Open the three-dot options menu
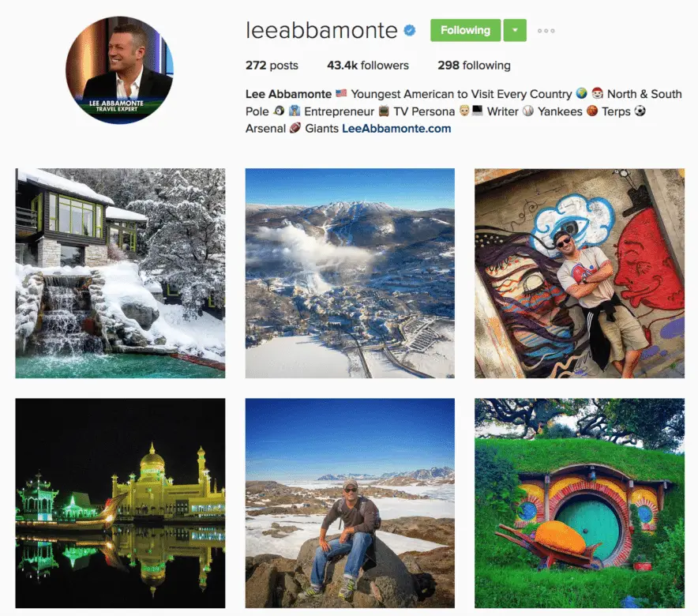Image resolution: width=698 pixels, height=616 pixels. point(546,31)
